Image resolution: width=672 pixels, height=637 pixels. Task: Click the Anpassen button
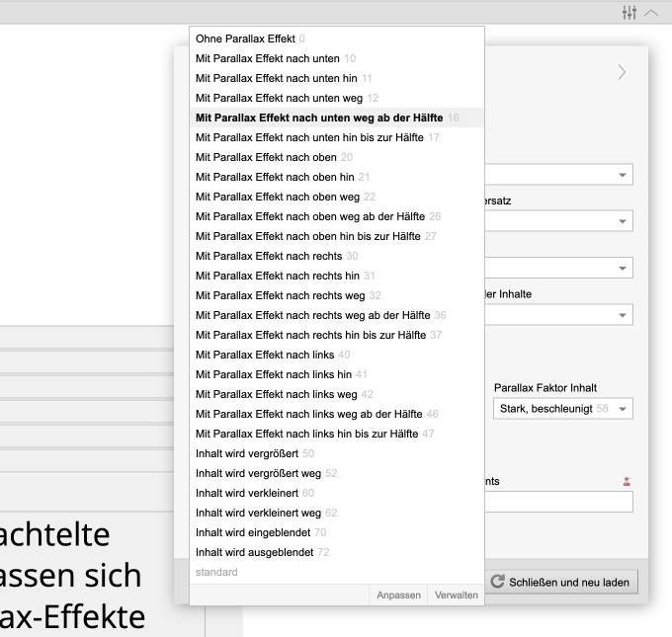point(398,595)
